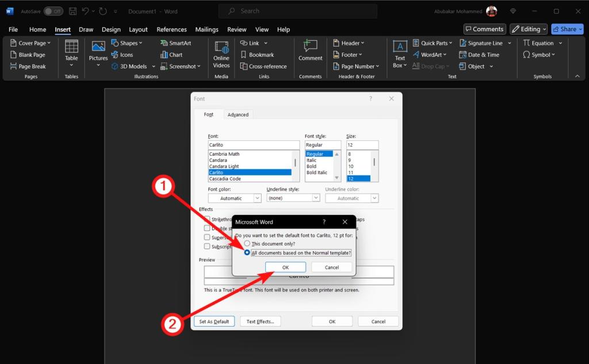This screenshot has height=364, width=589.
Task: Insert WordArt text
Action: click(x=429, y=55)
